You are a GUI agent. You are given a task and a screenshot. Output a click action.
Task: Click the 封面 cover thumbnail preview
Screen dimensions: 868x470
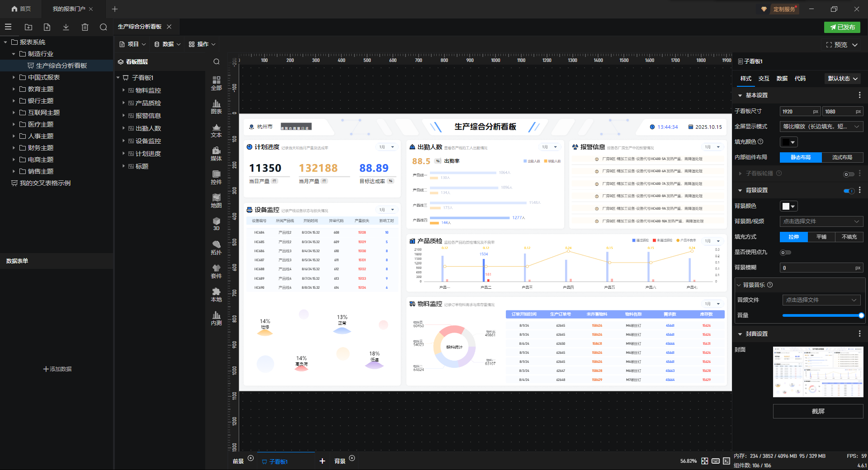coord(818,372)
